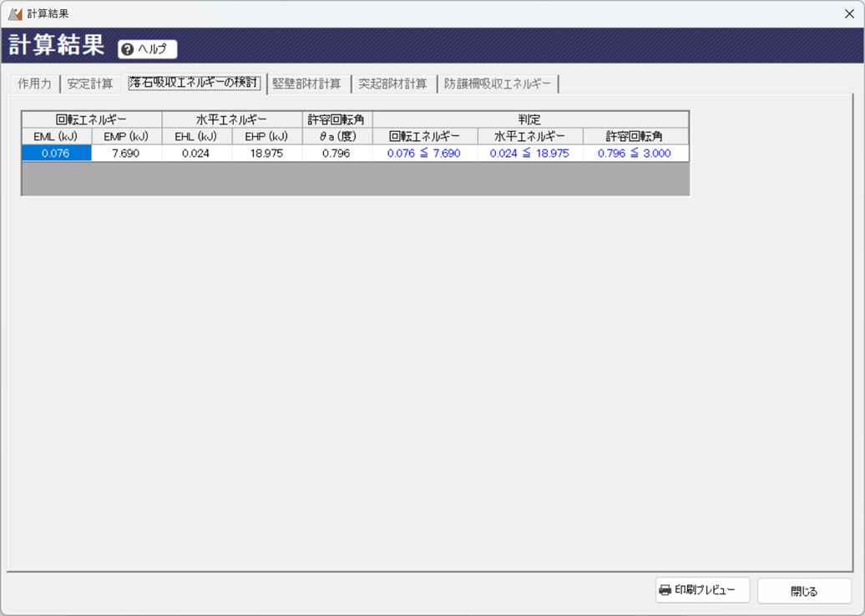Viewport: 865px width, 616px height.
Task: Click the judgment cell 0.076 ≦ 7.690
Action: (x=424, y=154)
